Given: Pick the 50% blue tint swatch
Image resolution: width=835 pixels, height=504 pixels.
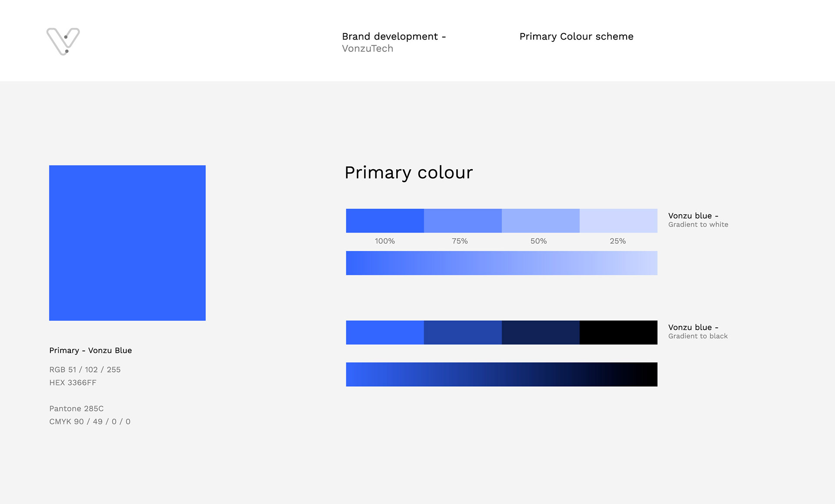Looking at the screenshot, I should click(540, 220).
